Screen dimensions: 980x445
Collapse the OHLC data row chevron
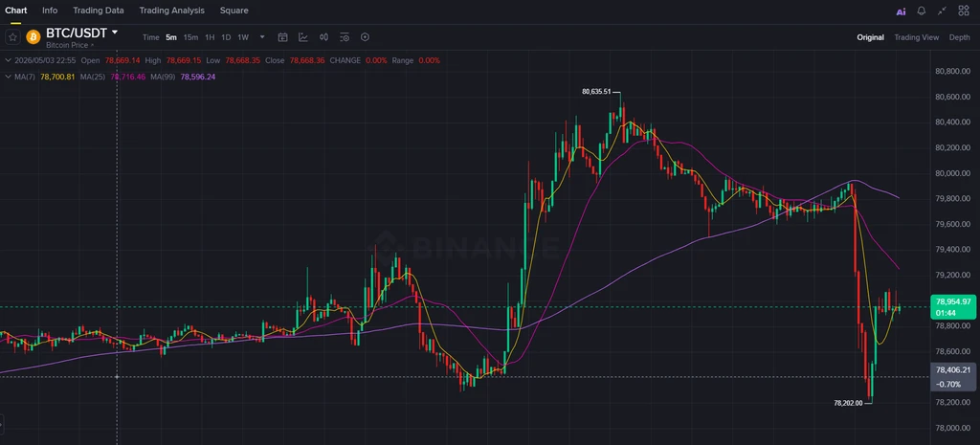[x=8, y=60]
